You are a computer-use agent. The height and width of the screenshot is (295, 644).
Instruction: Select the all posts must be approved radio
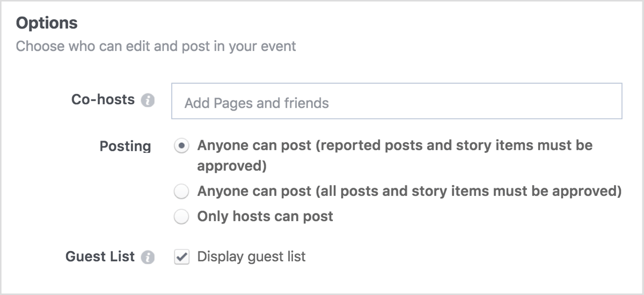click(x=182, y=191)
